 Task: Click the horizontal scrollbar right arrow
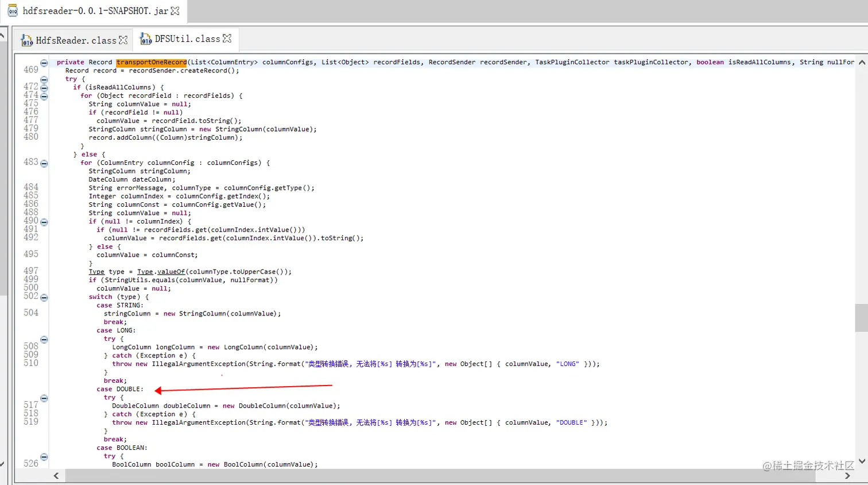[x=847, y=475]
